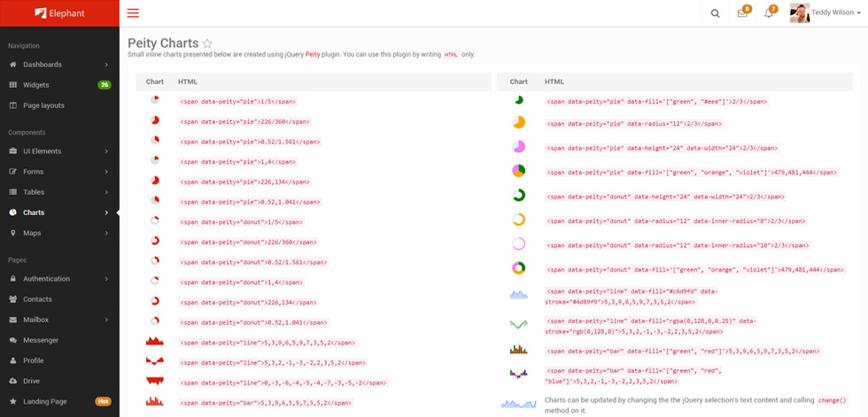Click the Elephant logo in header
The width and height of the screenshot is (868, 417).
tap(59, 13)
